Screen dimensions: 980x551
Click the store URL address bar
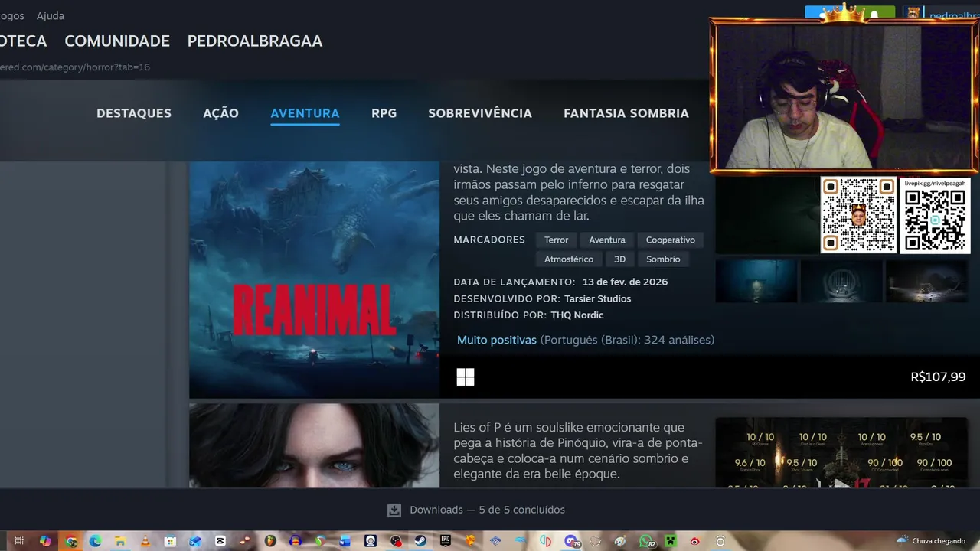pyautogui.click(x=75, y=67)
